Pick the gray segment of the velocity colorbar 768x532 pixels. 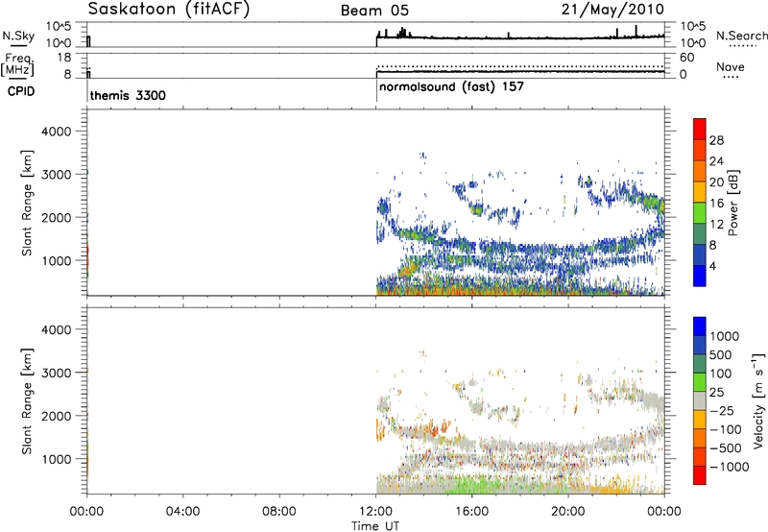click(700, 400)
